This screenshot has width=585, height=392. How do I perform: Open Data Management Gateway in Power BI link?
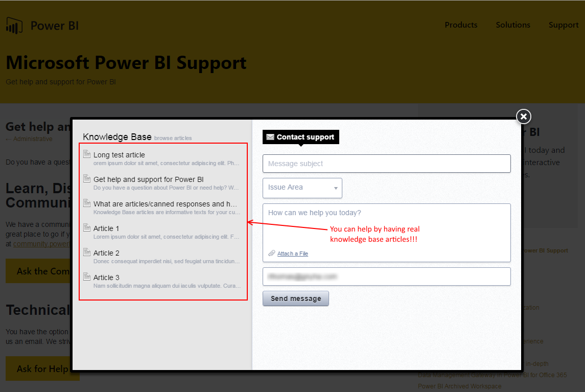point(492,375)
